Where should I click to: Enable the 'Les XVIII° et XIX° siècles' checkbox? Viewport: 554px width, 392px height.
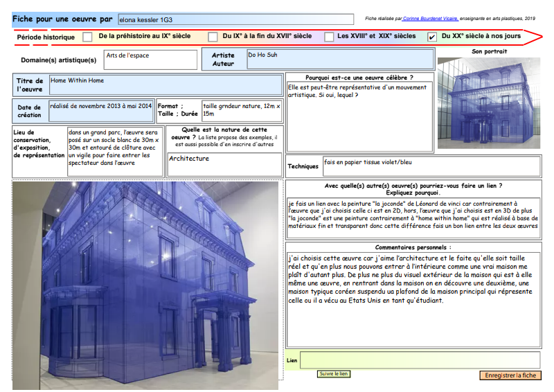click(x=328, y=37)
